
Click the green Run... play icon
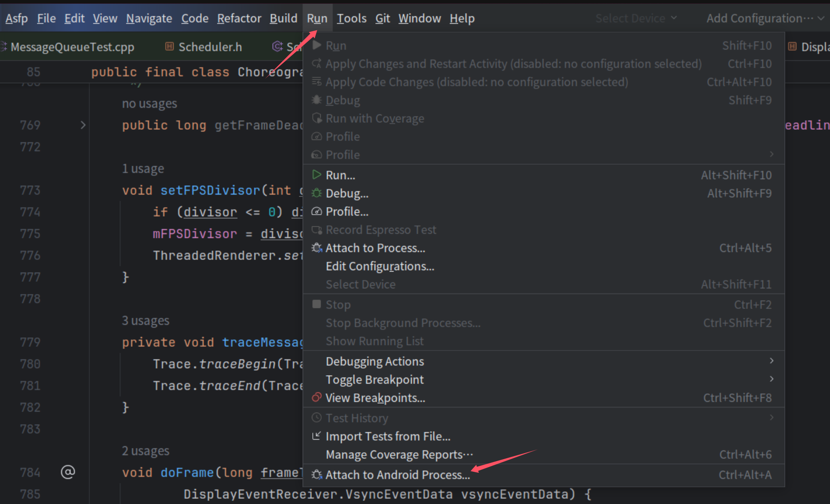click(x=317, y=175)
